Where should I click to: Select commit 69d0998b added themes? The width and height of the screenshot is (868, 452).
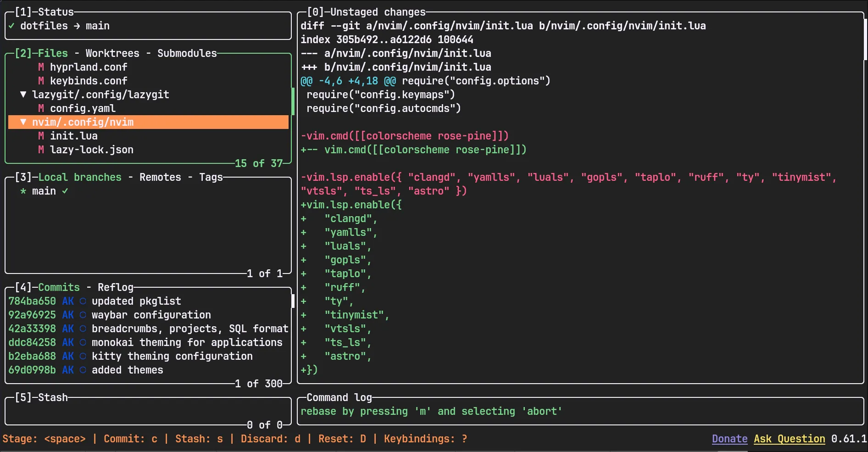148,370
